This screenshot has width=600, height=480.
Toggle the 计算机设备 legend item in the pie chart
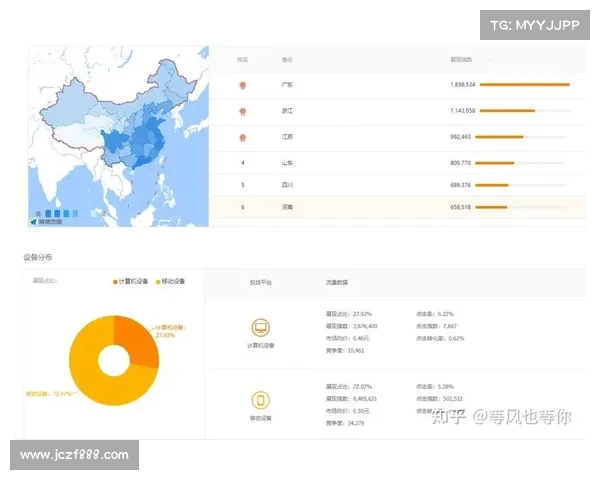(x=130, y=281)
